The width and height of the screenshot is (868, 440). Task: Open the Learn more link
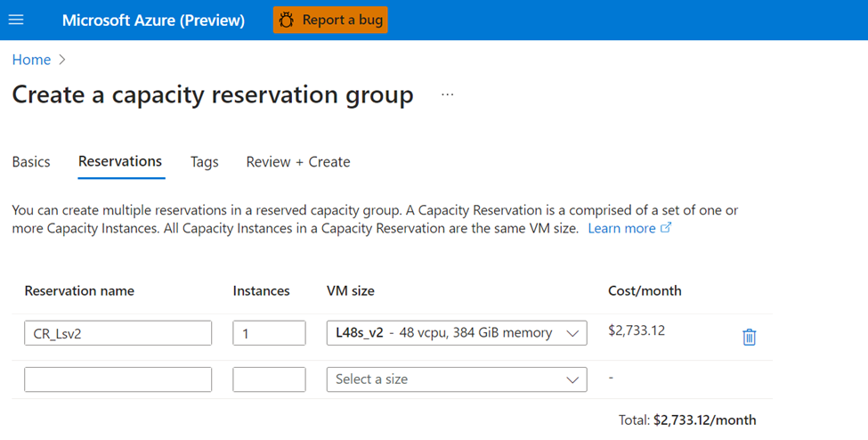(621, 228)
